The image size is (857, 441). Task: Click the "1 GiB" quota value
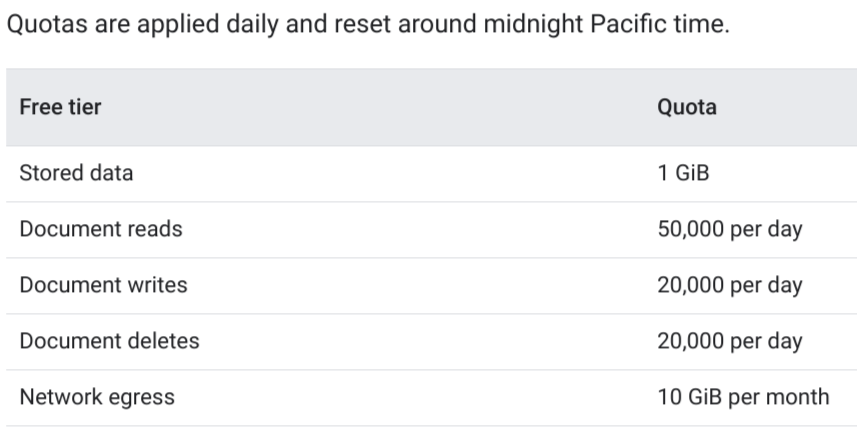coord(683,173)
